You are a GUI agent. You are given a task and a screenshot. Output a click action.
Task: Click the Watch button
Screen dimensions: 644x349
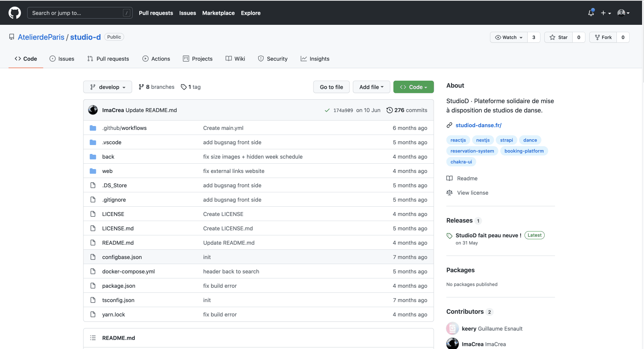click(509, 37)
